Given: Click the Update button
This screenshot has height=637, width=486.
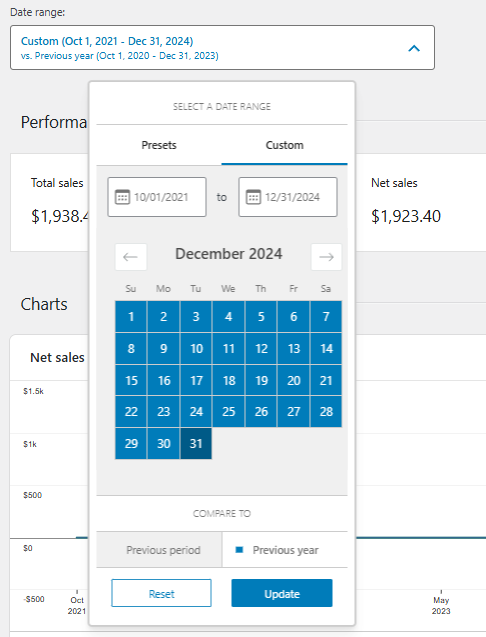Looking at the screenshot, I should tap(282, 593).
